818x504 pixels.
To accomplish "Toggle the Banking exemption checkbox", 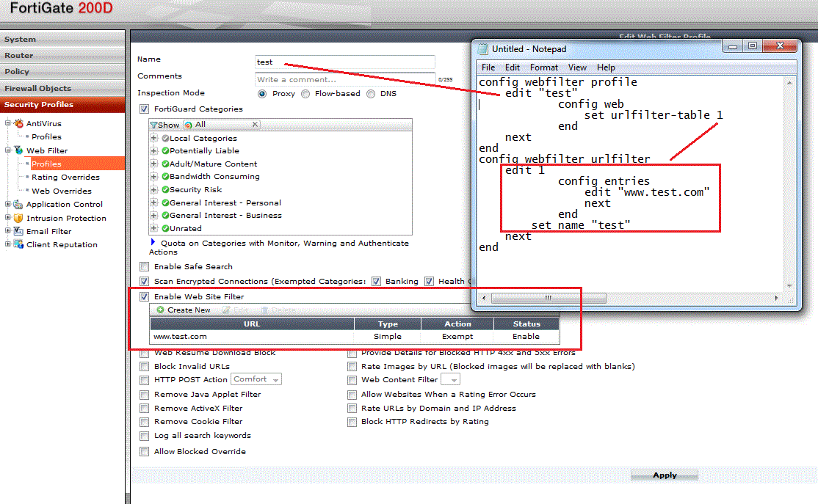I will click(x=376, y=282).
